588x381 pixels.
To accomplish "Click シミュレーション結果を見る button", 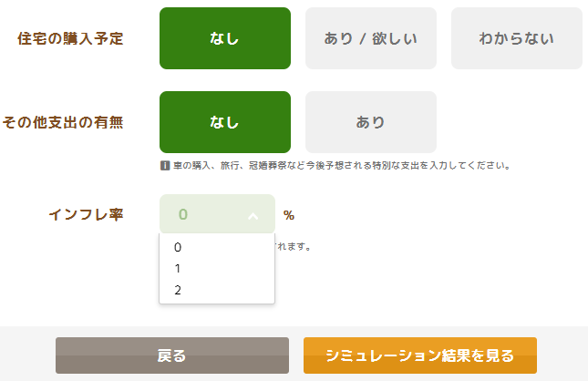I will (420, 355).
